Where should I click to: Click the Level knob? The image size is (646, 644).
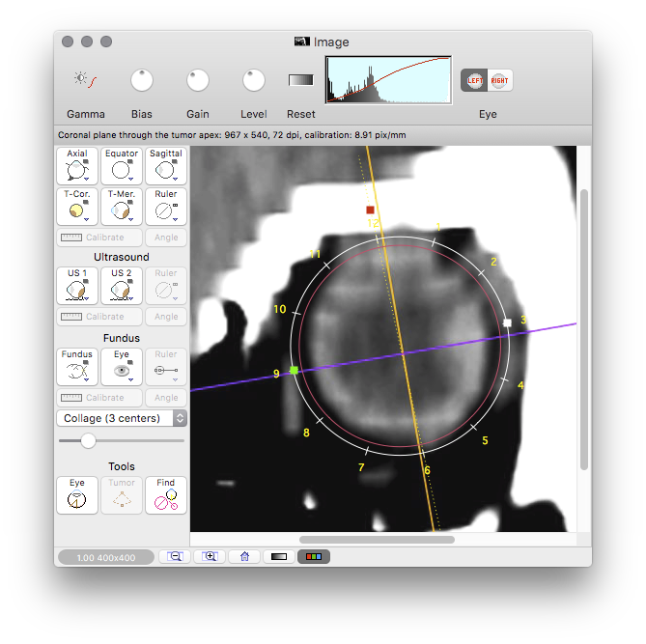point(254,80)
